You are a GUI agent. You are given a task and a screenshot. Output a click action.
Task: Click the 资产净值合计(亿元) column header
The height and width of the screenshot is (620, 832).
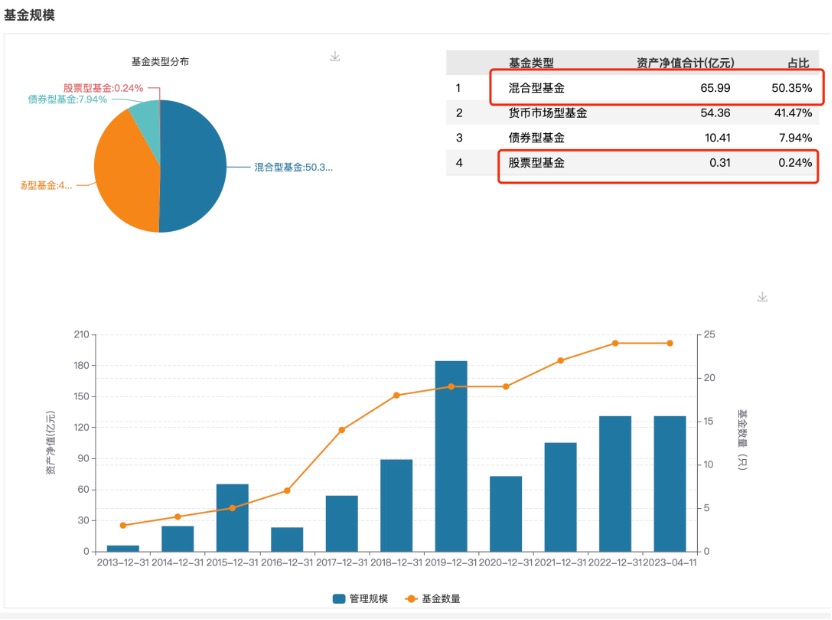685,63
